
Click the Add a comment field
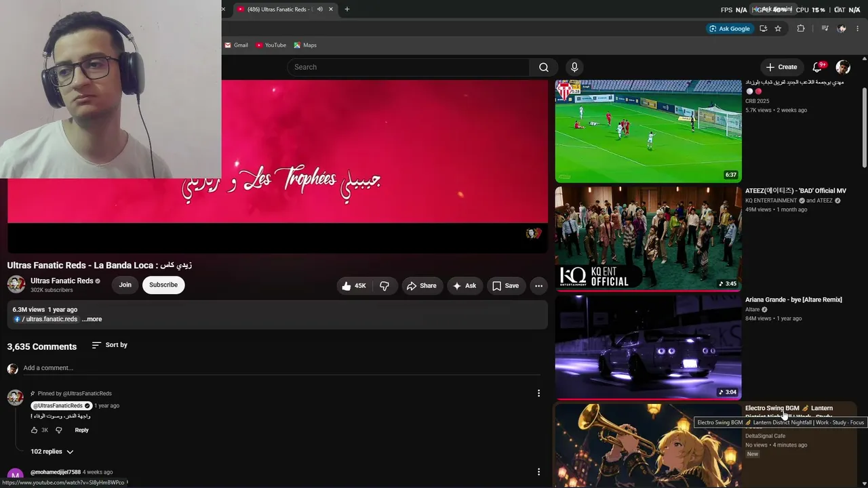(x=281, y=368)
